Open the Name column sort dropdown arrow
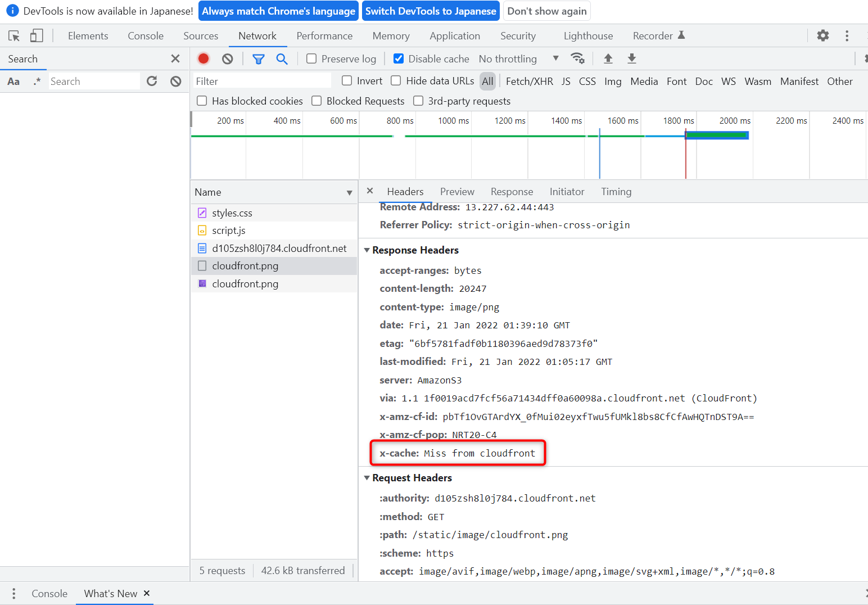This screenshot has width=868, height=605. (350, 193)
